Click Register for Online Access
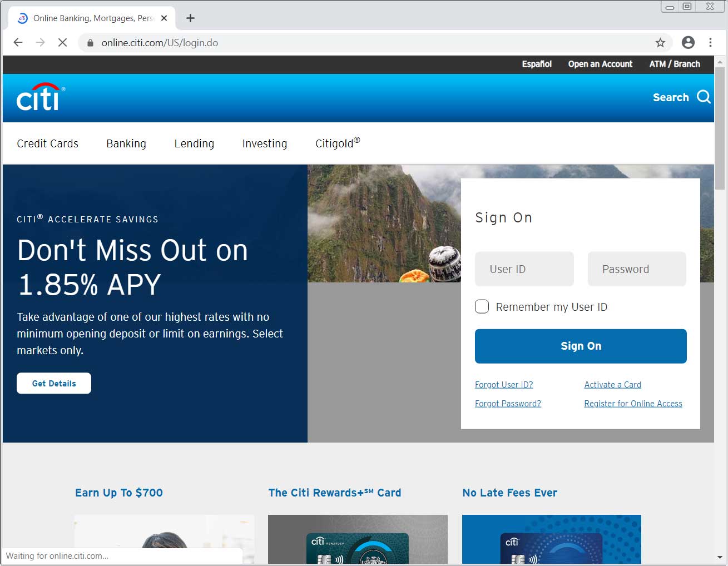The width and height of the screenshot is (728, 566). (x=633, y=404)
